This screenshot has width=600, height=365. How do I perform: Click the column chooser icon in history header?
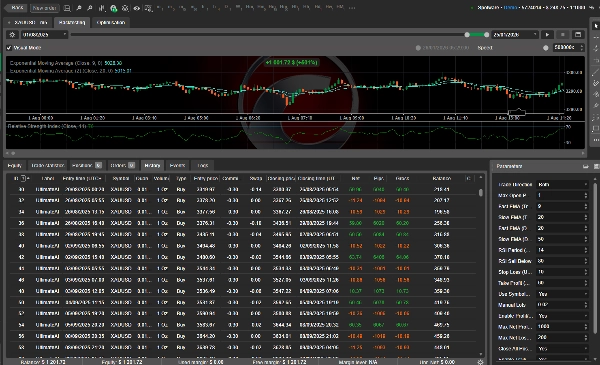click(468, 179)
